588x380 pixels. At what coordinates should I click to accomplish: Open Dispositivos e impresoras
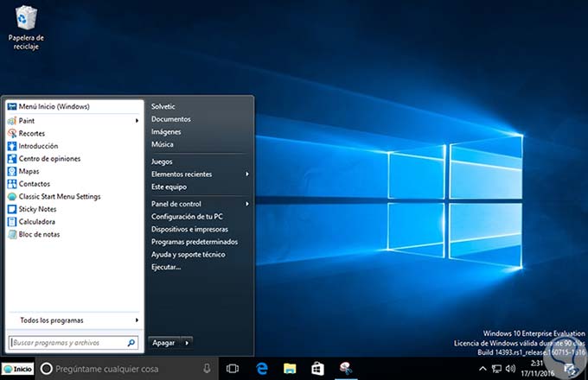pos(189,229)
